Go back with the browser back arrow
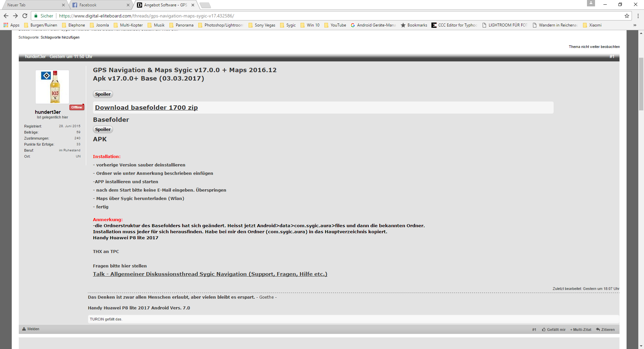644x349 pixels. [6, 16]
